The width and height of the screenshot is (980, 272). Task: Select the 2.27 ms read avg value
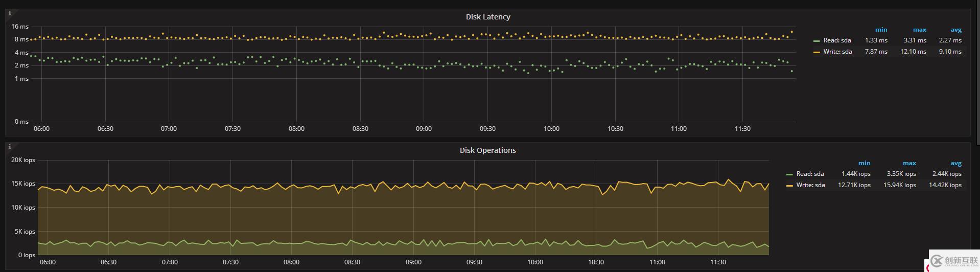click(x=950, y=40)
